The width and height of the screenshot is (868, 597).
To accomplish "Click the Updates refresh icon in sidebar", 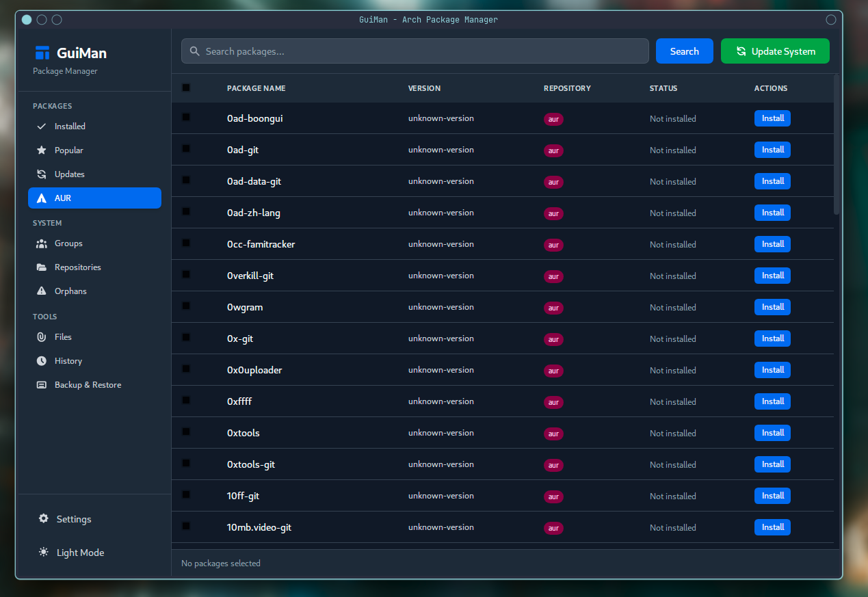I will (x=42, y=174).
